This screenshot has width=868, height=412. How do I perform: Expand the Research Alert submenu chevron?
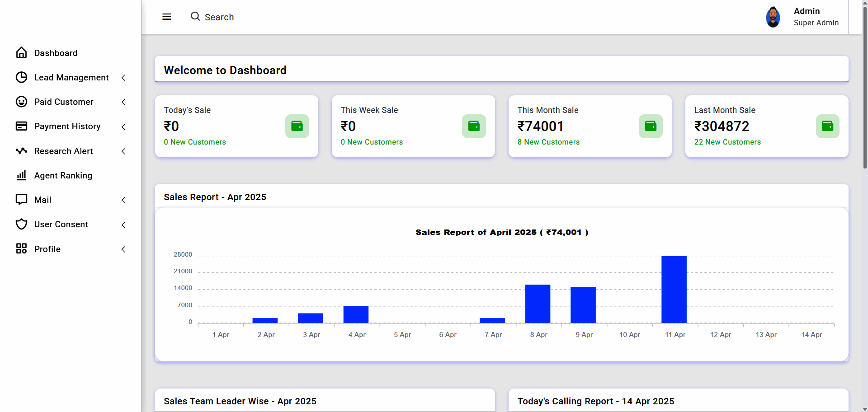123,151
